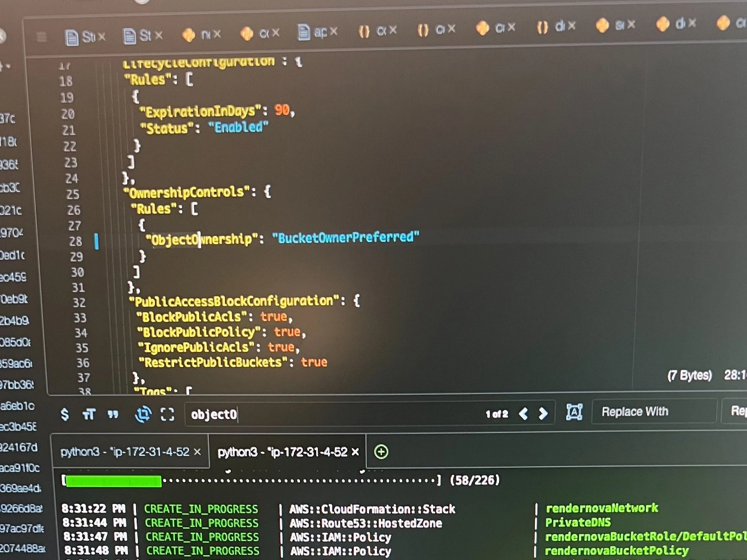747x560 pixels.
Task: Switch to the orange 'si' file tab
Action: (610, 25)
